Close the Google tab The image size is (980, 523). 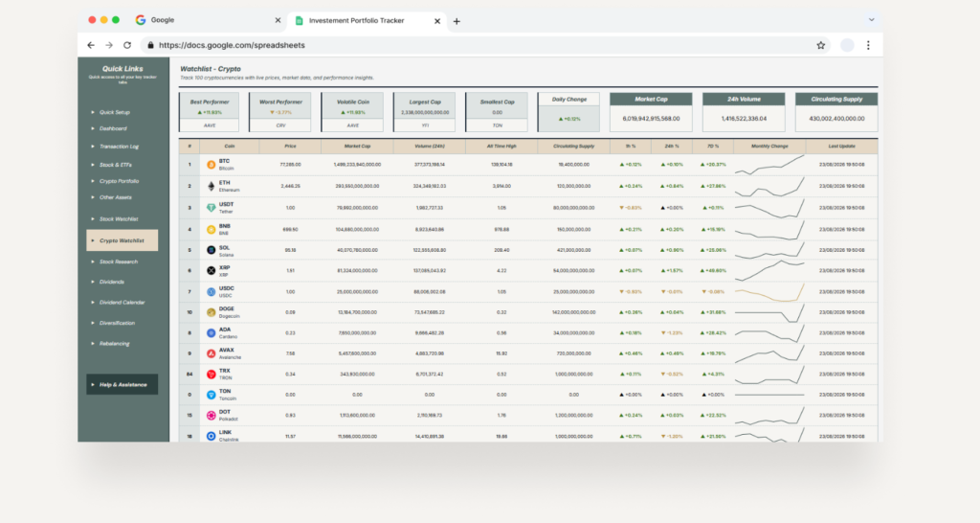point(278,21)
